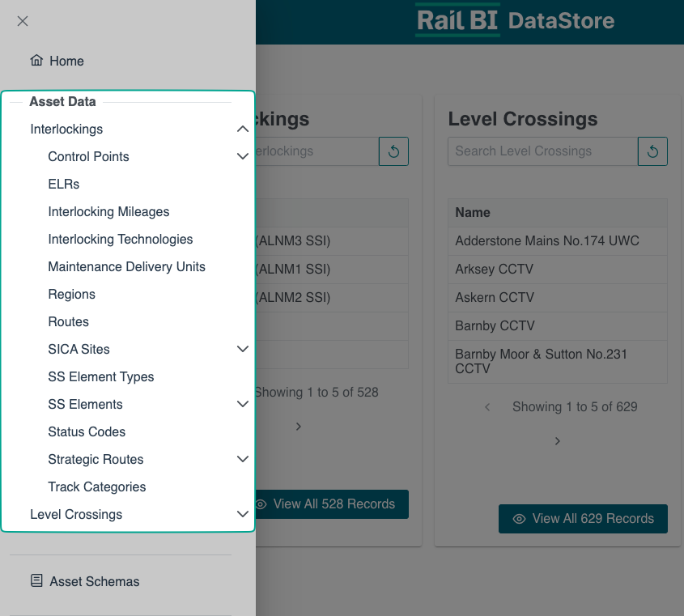The width and height of the screenshot is (684, 616).
Task: Expand the Level Crossings section
Action: [242, 515]
